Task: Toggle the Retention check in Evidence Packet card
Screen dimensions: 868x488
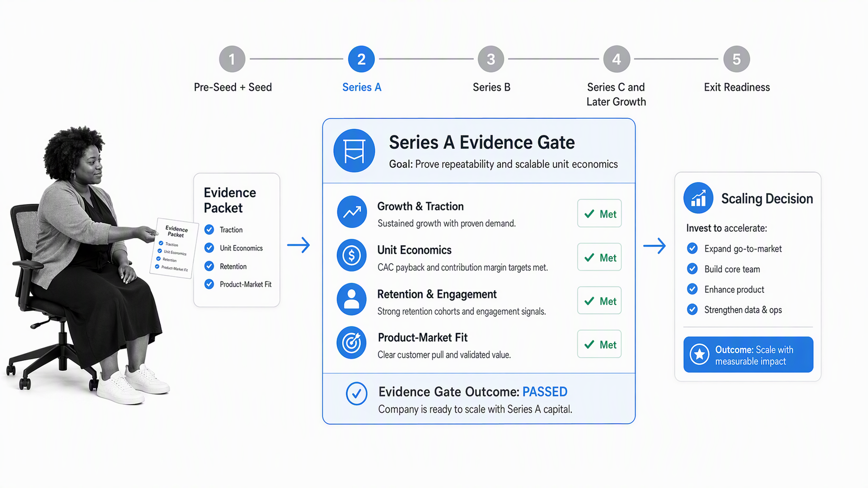Action: pos(209,266)
